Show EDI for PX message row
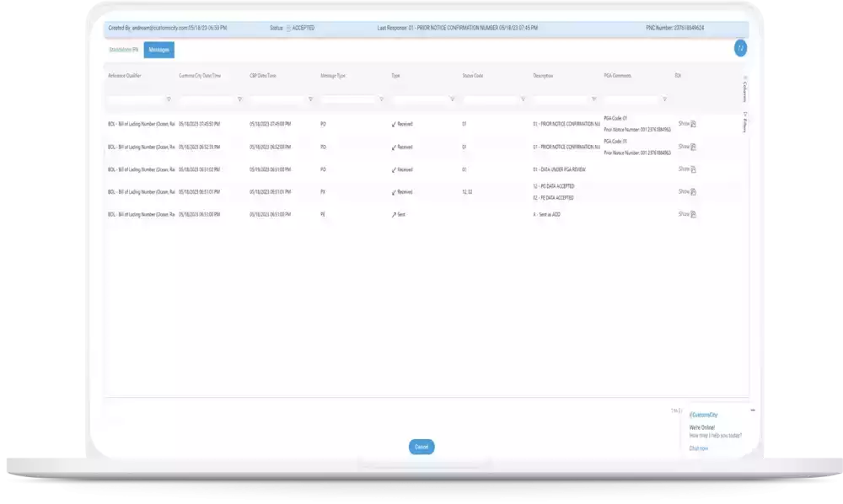Viewport: 843px width, 504px height. pyautogui.click(x=684, y=191)
